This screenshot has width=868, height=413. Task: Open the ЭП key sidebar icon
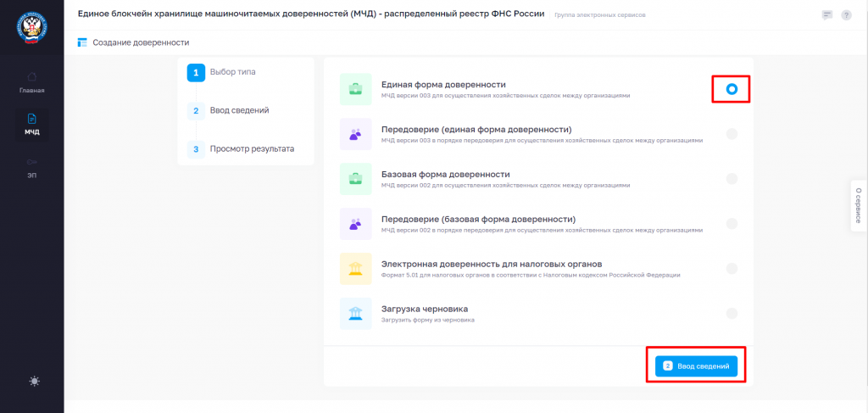(x=31, y=162)
